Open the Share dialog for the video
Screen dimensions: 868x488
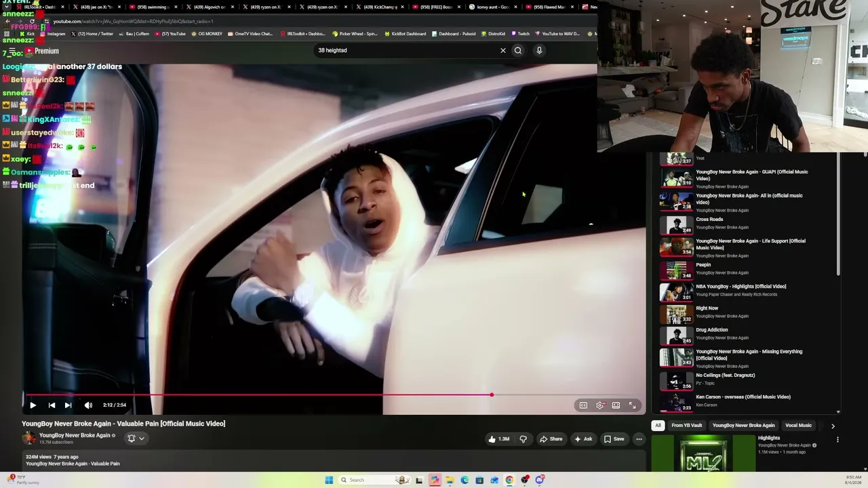[551, 439]
